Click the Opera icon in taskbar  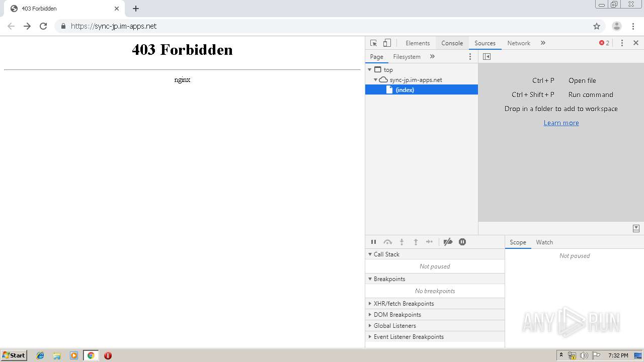click(x=108, y=355)
